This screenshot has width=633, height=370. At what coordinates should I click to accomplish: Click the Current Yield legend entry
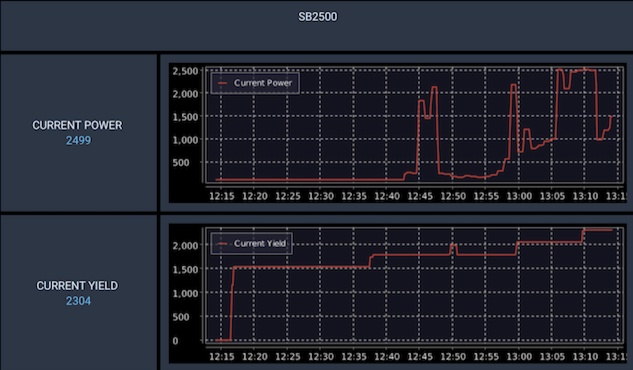(252, 244)
